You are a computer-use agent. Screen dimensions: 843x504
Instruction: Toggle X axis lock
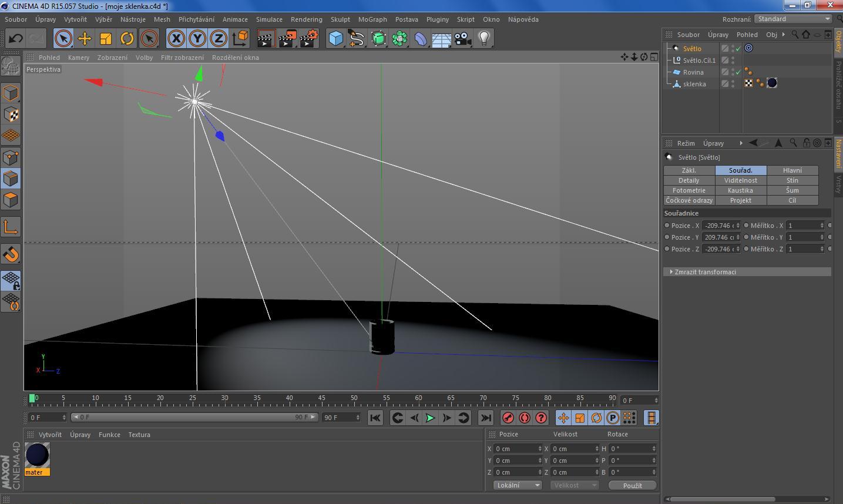point(176,39)
